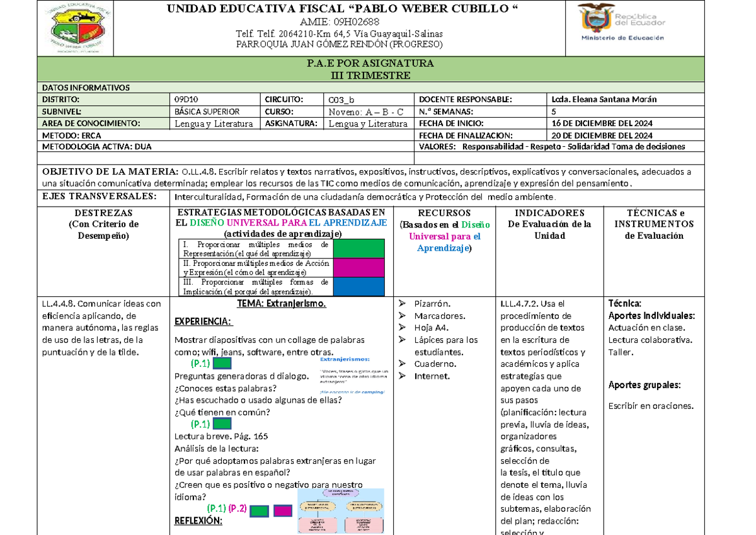Click the arrow bullet beside Internet

403,376
